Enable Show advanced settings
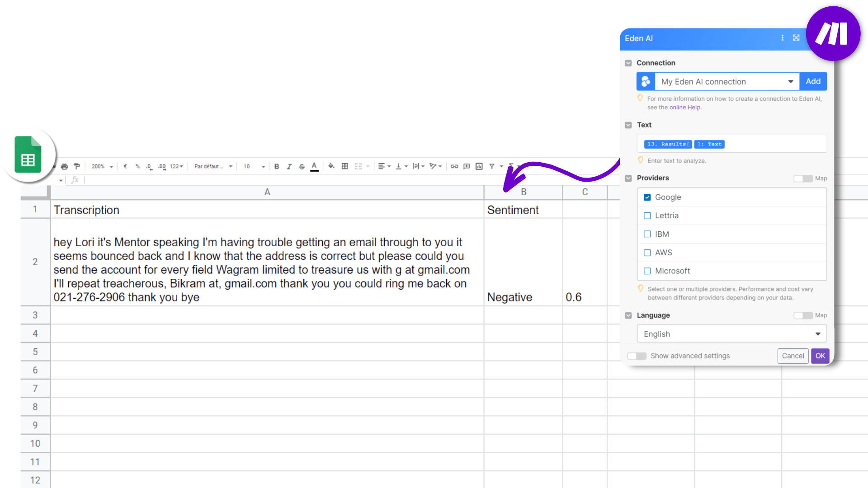The height and width of the screenshot is (488, 868). 637,356
